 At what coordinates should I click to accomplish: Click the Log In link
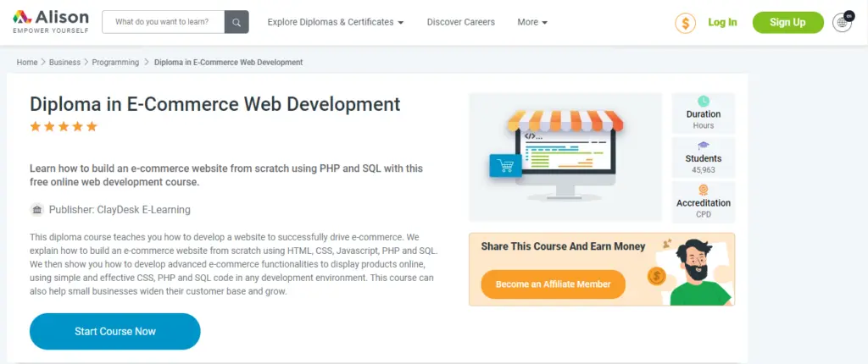722,22
